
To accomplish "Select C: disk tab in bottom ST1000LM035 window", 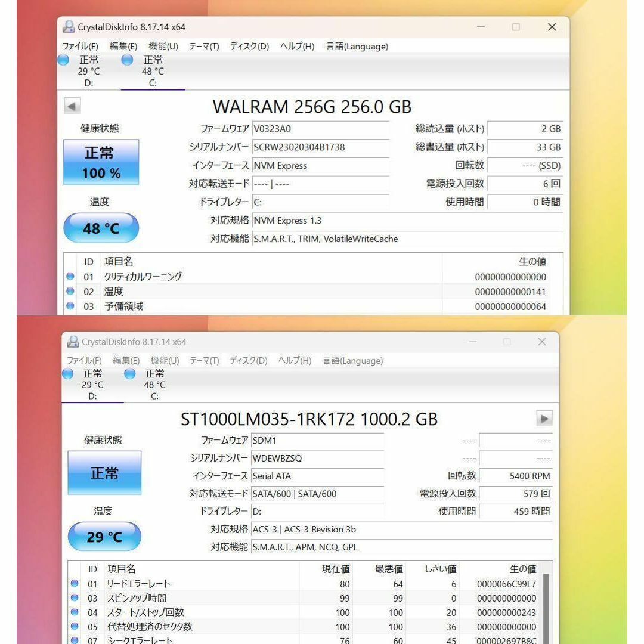I will point(154,385).
